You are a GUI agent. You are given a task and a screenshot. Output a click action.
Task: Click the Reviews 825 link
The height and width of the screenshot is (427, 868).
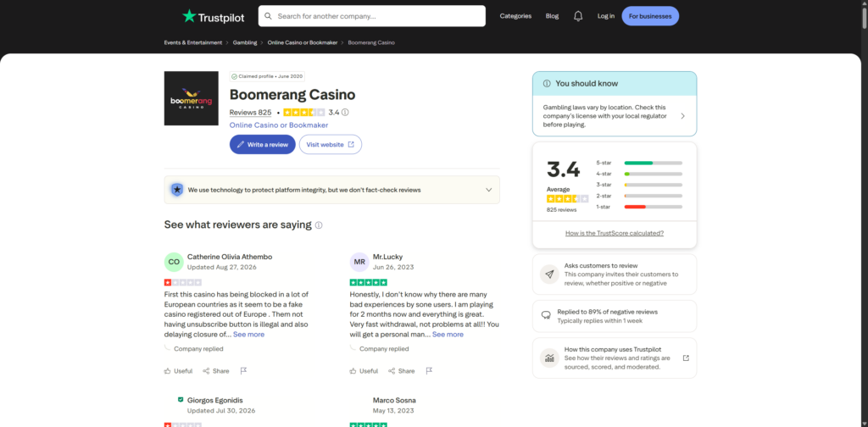[x=250, y=113]
